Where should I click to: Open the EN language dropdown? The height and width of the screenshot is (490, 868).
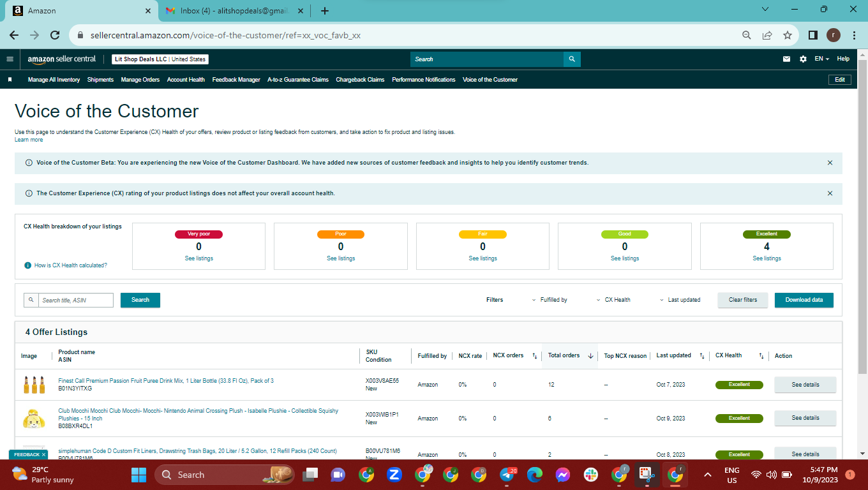(x=821, y=59)
